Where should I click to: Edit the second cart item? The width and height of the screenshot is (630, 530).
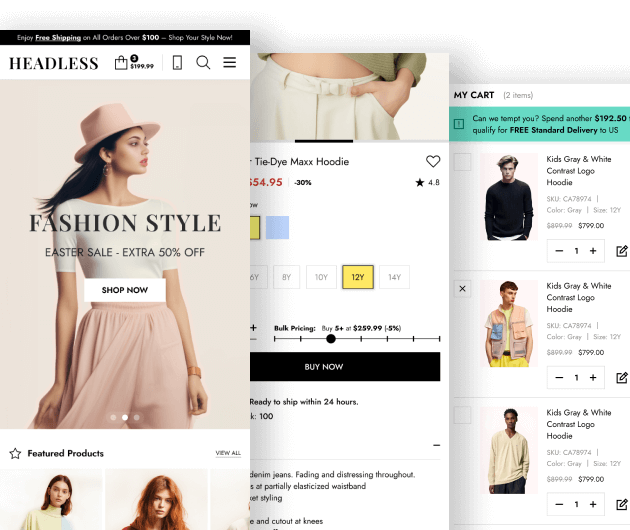[622, 378]
